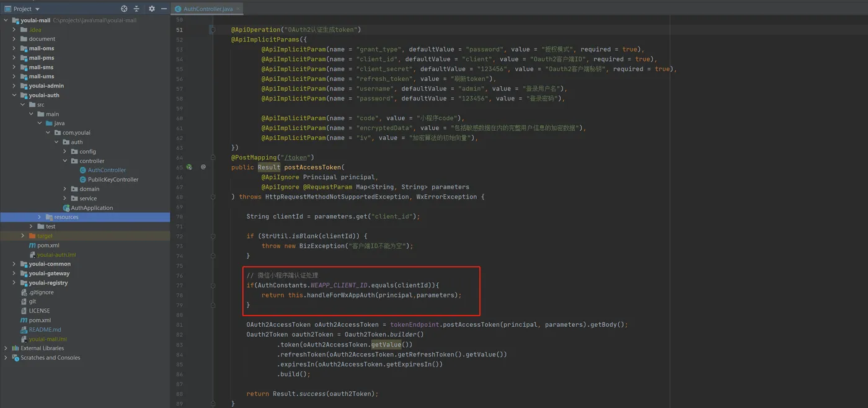Select the mall-pms module
This screenshot has width=868, height=408.
(x=41, y=58)
